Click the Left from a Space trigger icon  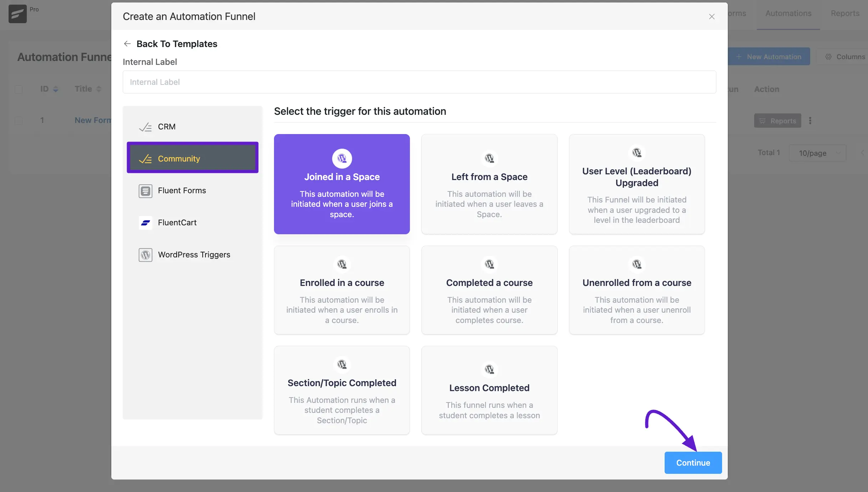pos(489,158)
